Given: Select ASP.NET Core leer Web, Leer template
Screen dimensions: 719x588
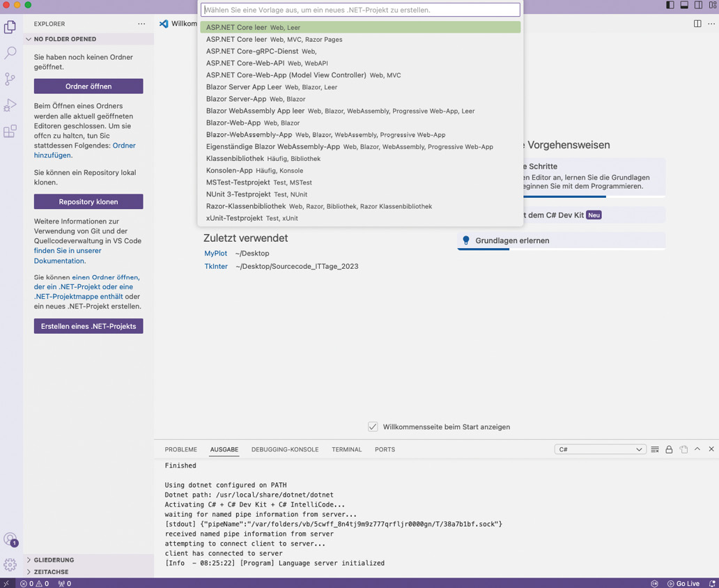Looking at the screenshot, I should click(x=360, y=28).
